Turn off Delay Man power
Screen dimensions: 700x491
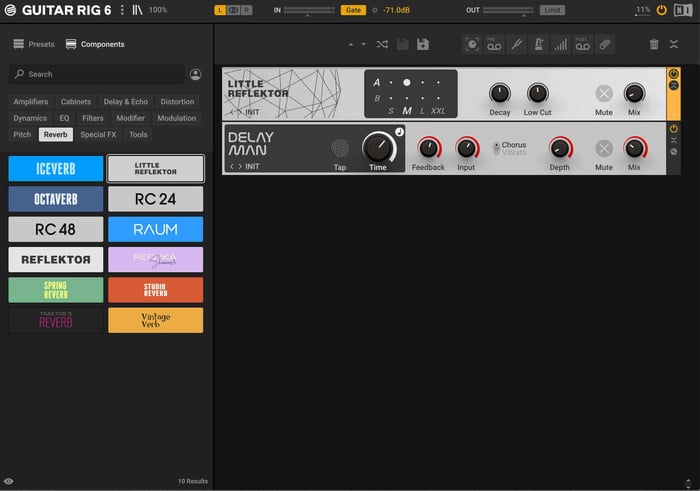click(x=674, y=129)
